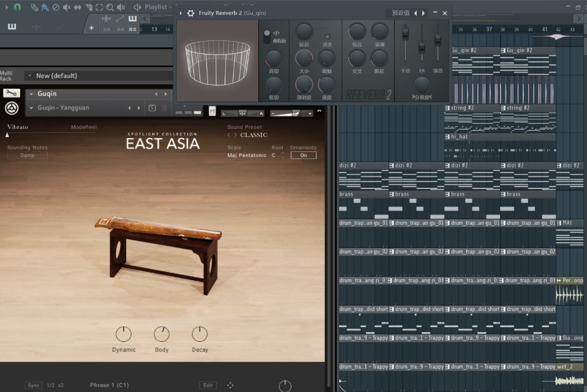Open the presets label in Reeverb title bar
This screenshot has height=392, width=587.
(400, 13)
